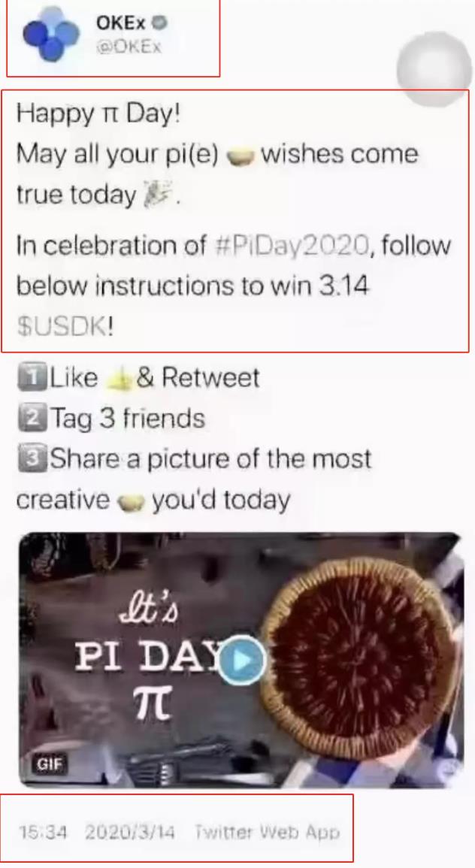
Task: Click the 2020/3/14 date
Action: (x=130, y=832)
